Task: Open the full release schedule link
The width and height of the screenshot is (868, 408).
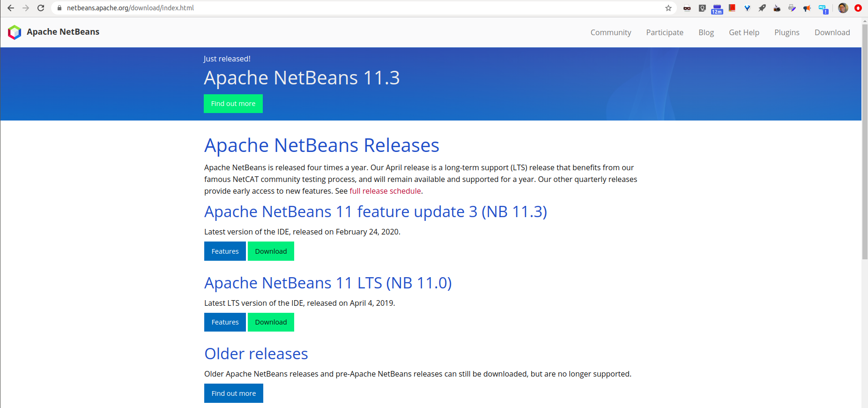Action: point(385,191)
